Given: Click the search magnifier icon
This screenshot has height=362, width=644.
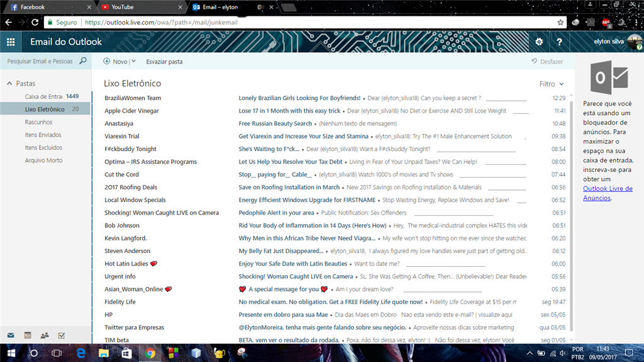Looking at the screenshot, I should 83,61.
